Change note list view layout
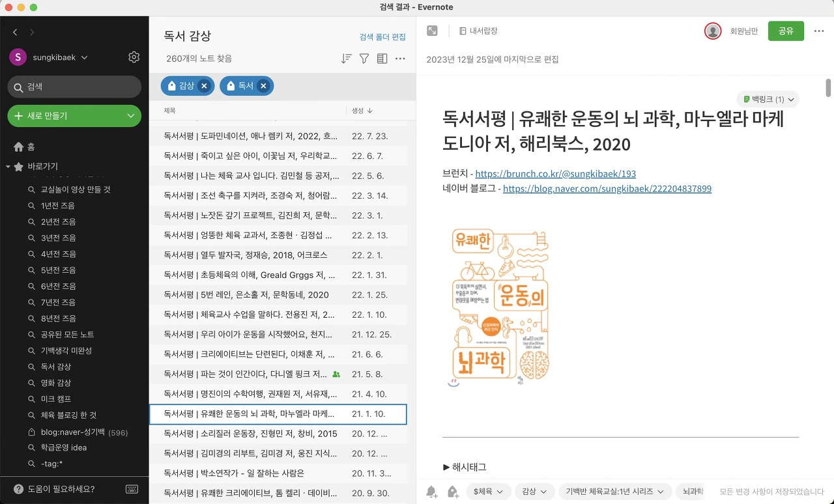The height and width of the screenshot is (504, 834). point(382,59)
